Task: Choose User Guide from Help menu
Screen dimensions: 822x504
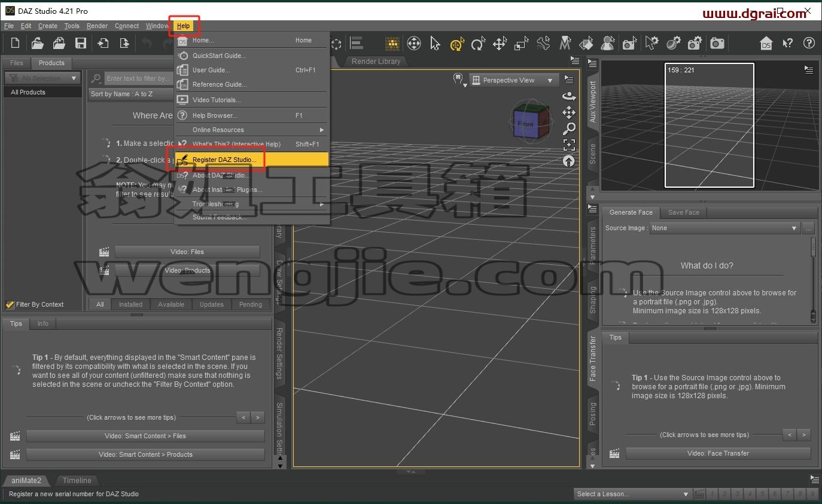Action: click(x=251, y=70)
